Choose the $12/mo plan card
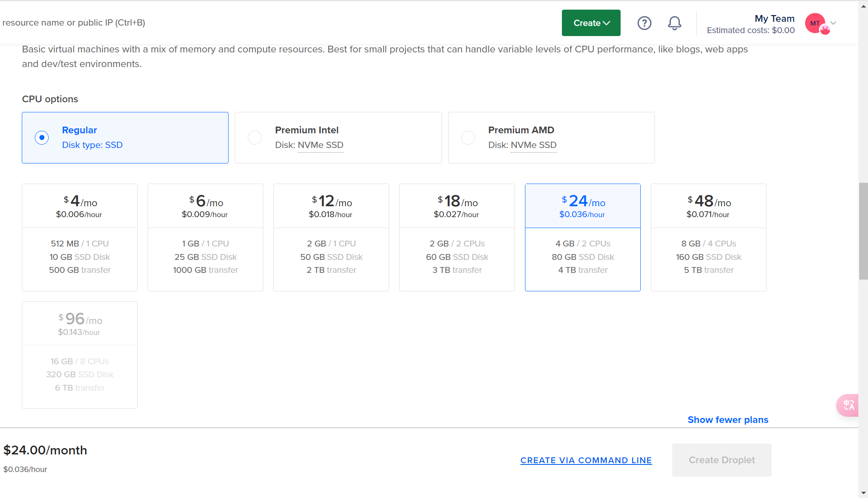868x498 pixels. coord(331,237)
